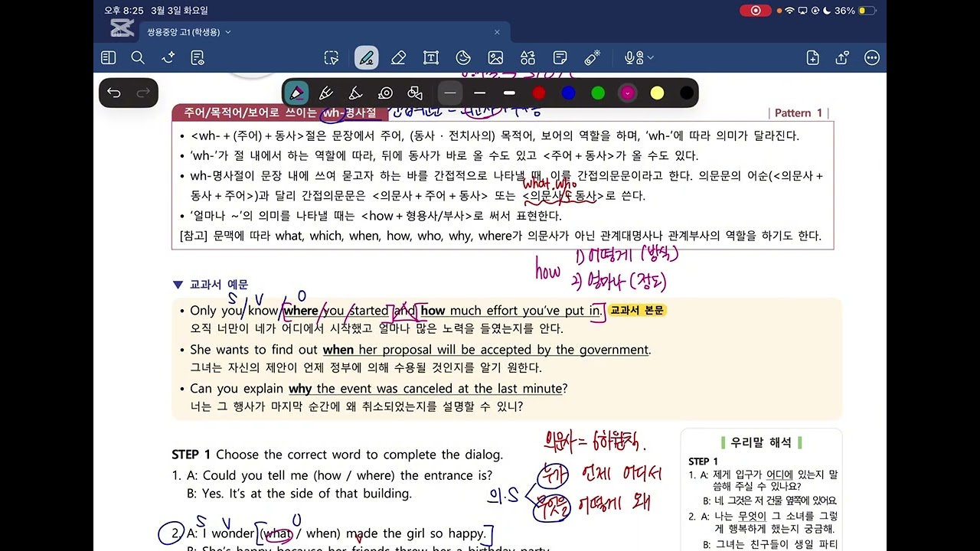Viewport: 980px width, 551px height.
Task: Tap 'STEP 1 Choose the correct word' heading
Action: [338, 455]
